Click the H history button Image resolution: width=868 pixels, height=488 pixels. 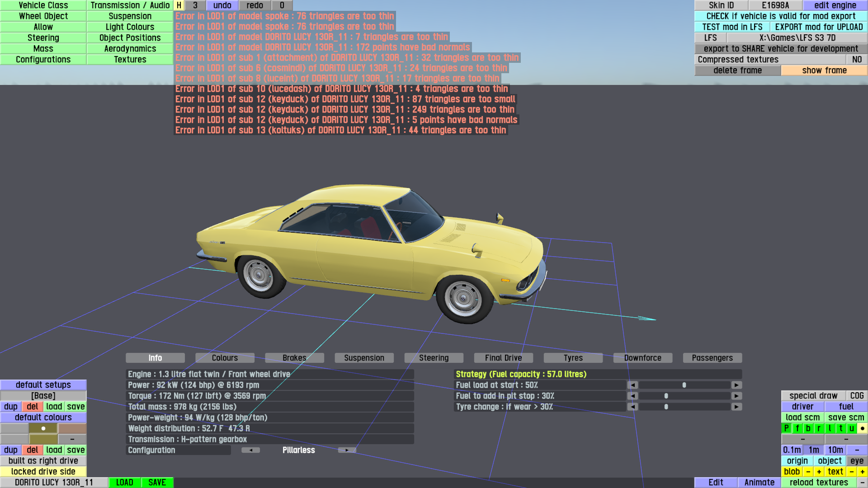[179, 5]
